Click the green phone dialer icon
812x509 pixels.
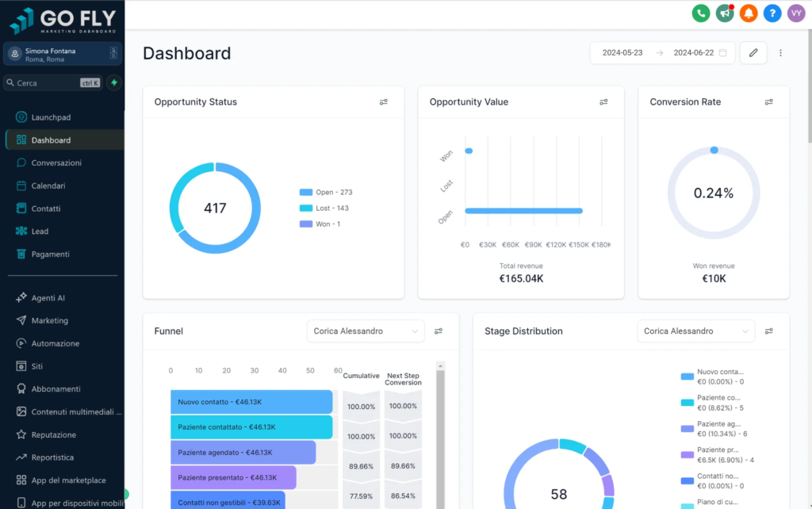pos(700,13)
